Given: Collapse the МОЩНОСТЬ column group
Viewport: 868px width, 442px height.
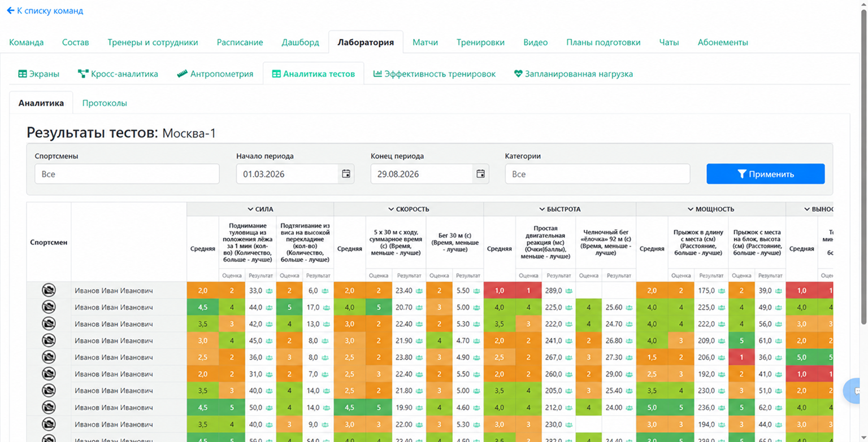Looking at the screenshot, I should (711, 209).
